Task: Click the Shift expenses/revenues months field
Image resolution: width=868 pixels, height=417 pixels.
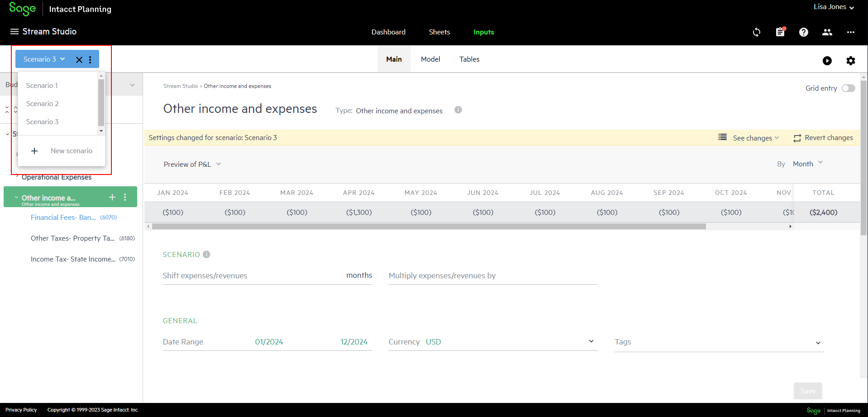Action: coord(267,276)
